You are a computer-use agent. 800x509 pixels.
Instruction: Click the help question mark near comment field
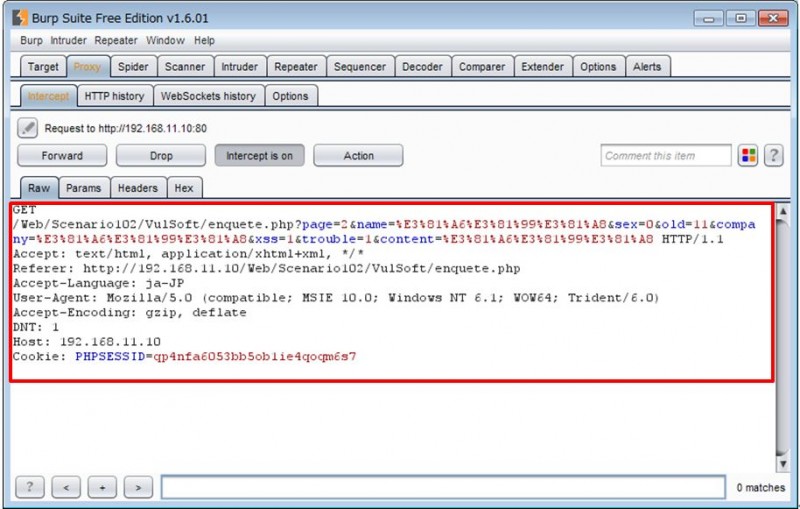coord(773,156)
